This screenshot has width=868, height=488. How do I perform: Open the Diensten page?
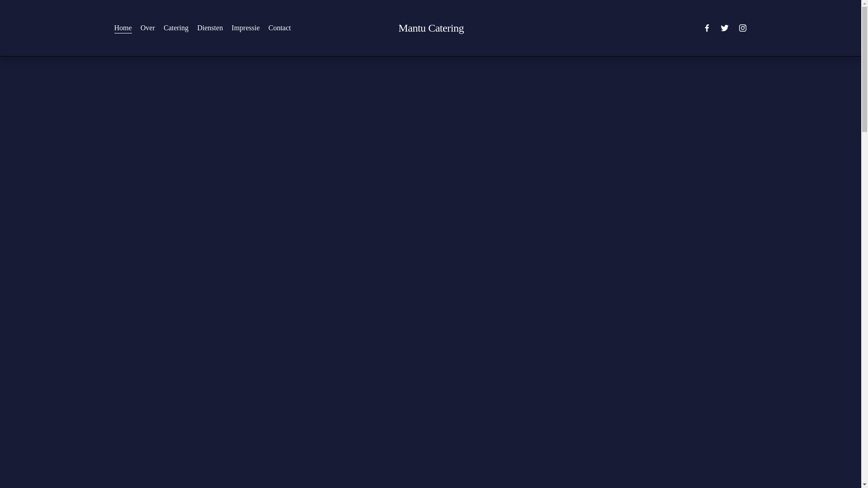coord(210,28)
